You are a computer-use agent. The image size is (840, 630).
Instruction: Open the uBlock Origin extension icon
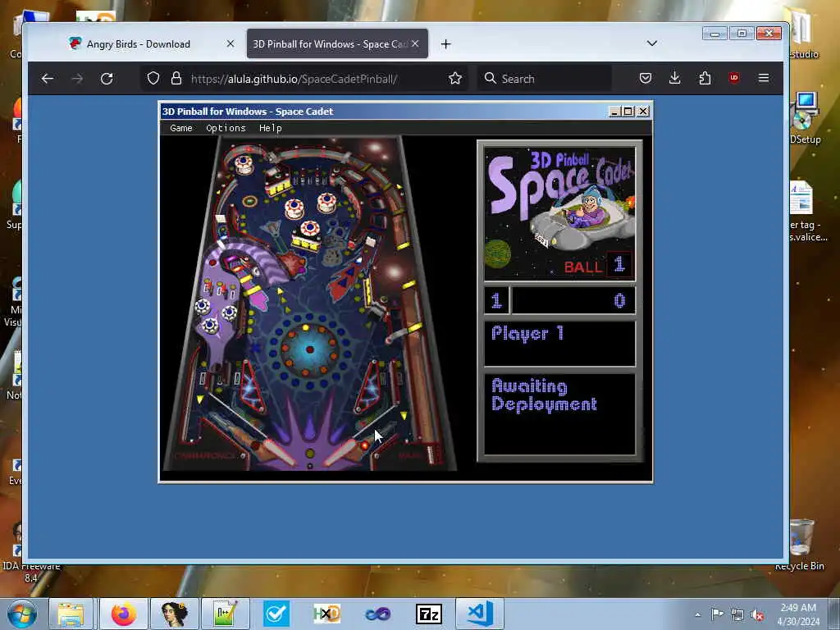point(734,78)
